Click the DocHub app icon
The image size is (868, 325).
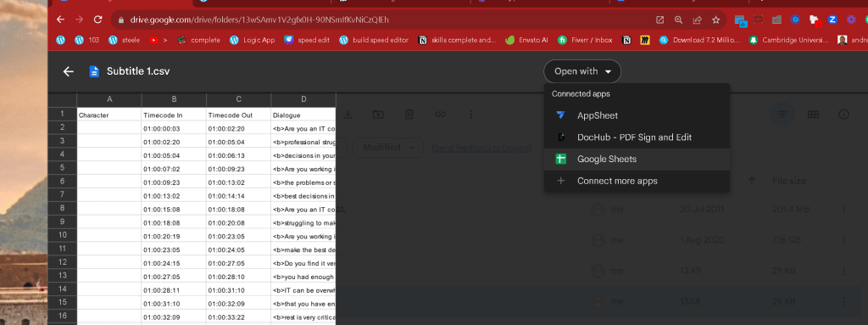pos(561,137)
